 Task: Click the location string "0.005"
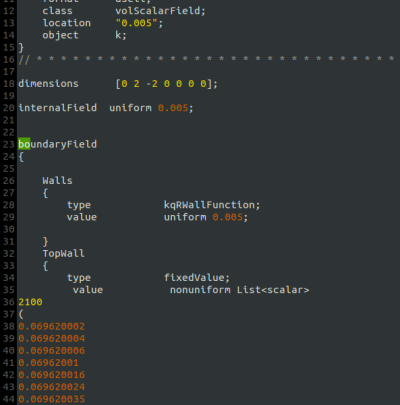click(x=136, y=23)
